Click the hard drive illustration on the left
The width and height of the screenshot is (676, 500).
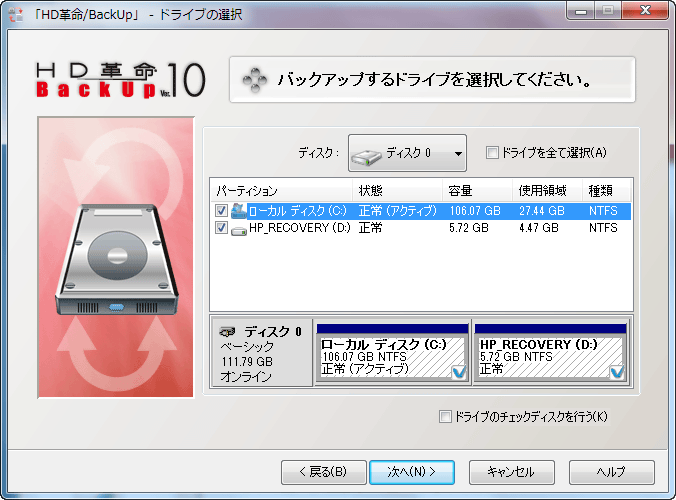coord(116,259)
